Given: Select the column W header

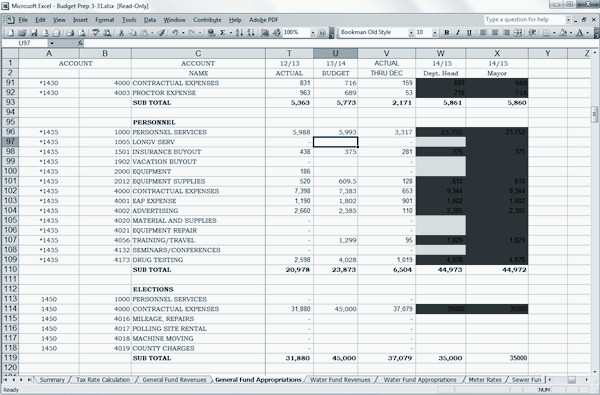Looking at the screenshot, I should [440, 53].
